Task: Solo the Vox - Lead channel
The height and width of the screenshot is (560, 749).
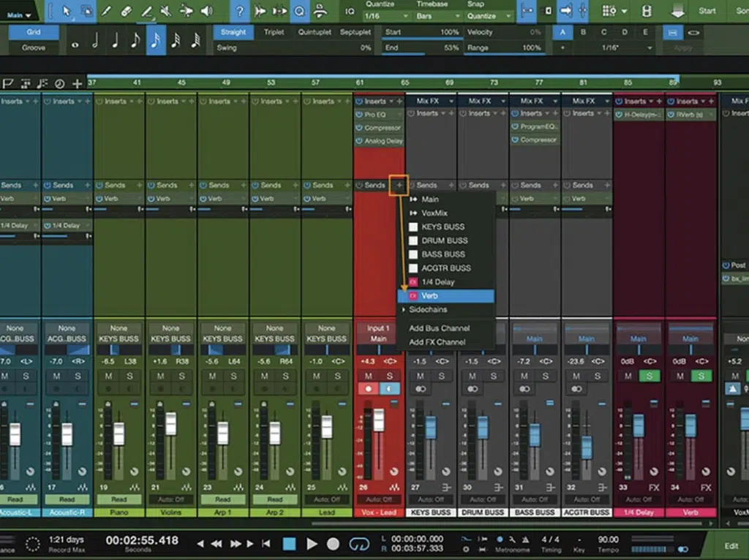Action: [x=390, y=377]
